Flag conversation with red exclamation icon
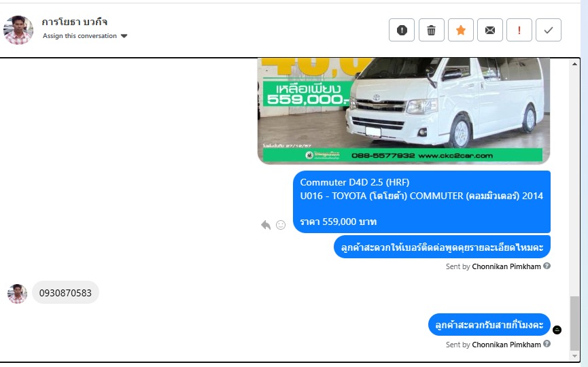This screenshot has height=367, width=588. coord(519,30)
